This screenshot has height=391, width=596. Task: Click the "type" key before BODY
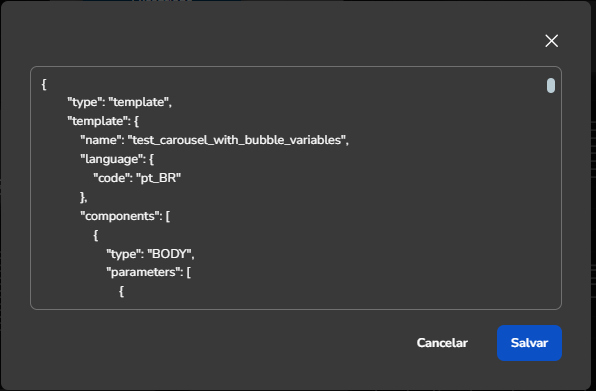pos(124,253)
